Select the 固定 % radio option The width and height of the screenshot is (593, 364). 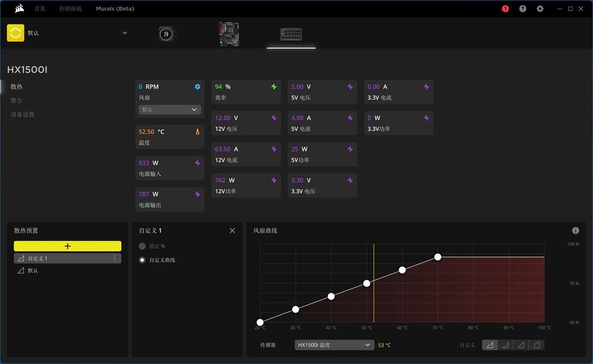(142, 246)
